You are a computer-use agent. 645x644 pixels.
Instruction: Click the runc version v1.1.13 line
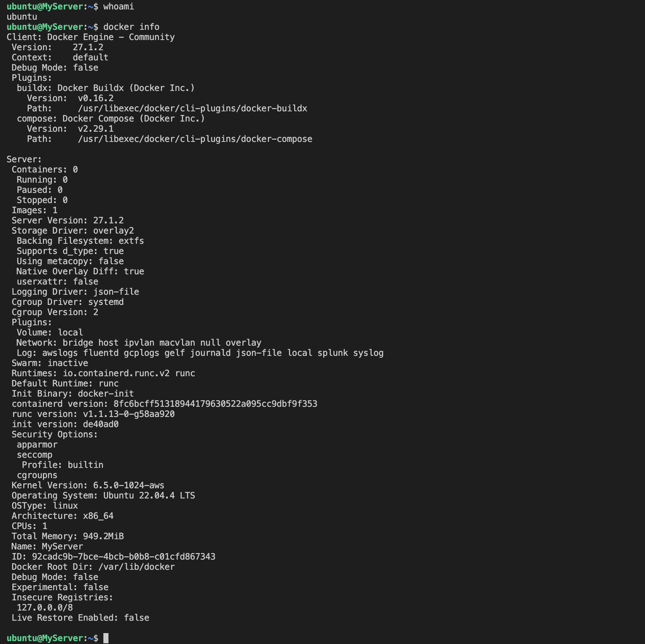click(93, 414)
